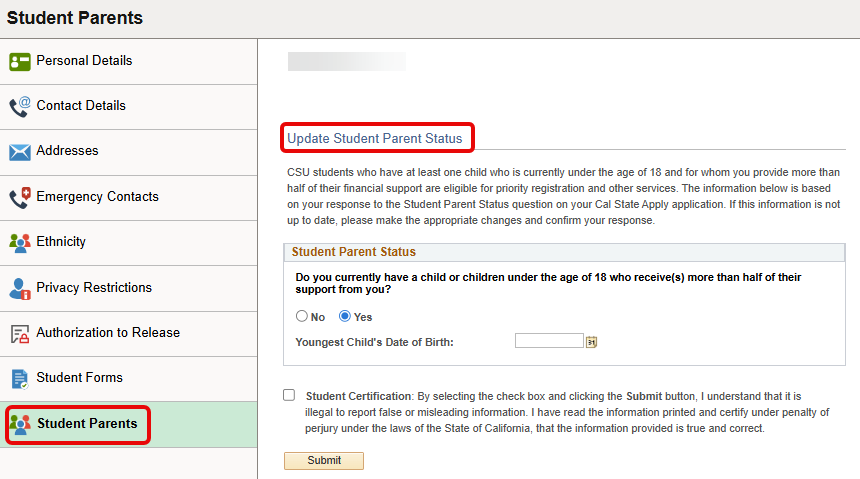
Task: Open Personal Details menu item
Action: pyautogui.click(x=128, y=61)
